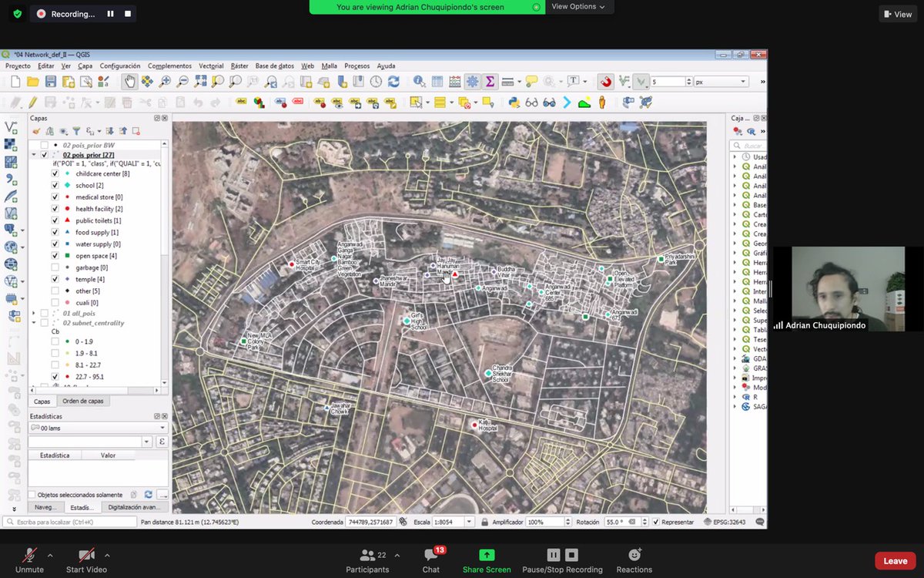Click the locator search bar Escriba para localizar

[70, 522]
